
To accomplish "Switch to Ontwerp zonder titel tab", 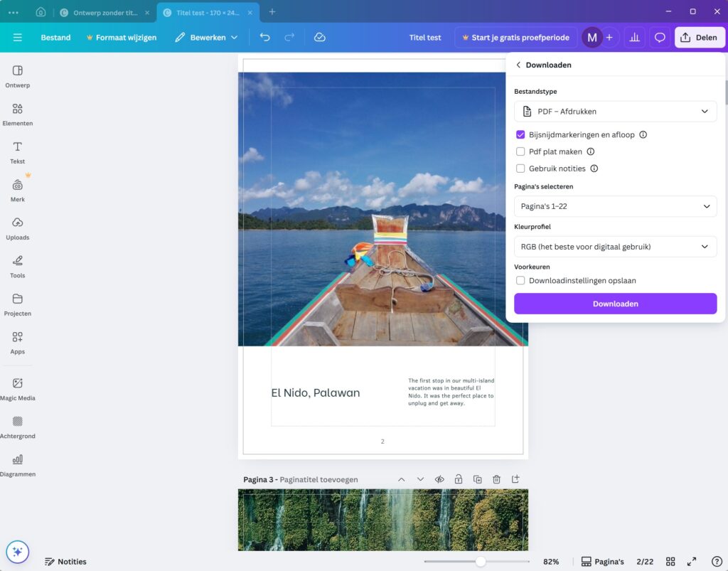I will (105, 12).
